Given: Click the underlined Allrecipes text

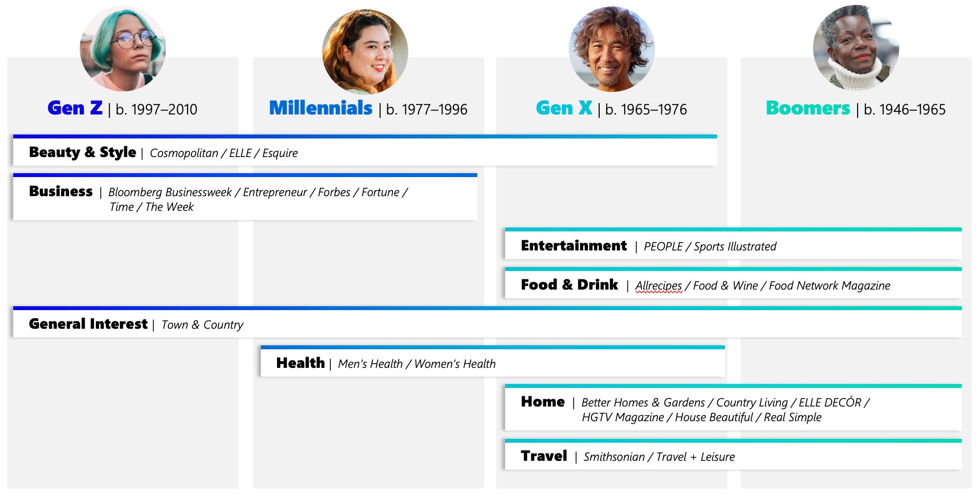Looking at the screenshot, I should tap(658, 286).
